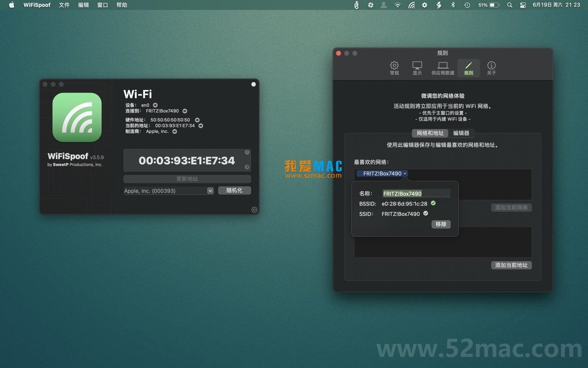The height and width of the screenshot is (368, 588).
Task: Open the 编辑 menu in the menu bar
Action: click(x=83, y=5)
